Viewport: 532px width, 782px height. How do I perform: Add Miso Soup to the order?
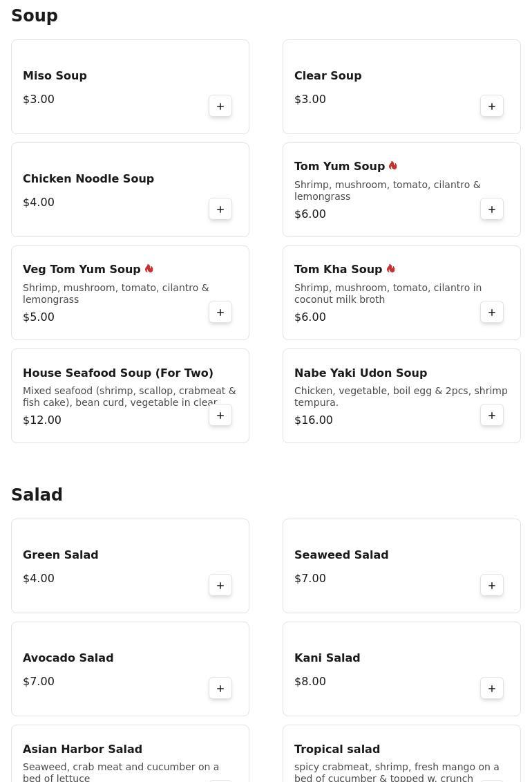point(220,106)
